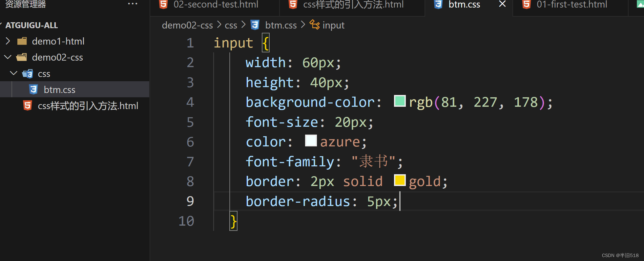Image resolution: width=644 pixels, height=261 pixels.
Task: Click the input selector on line 1
Action: click(x=233, y=43)
